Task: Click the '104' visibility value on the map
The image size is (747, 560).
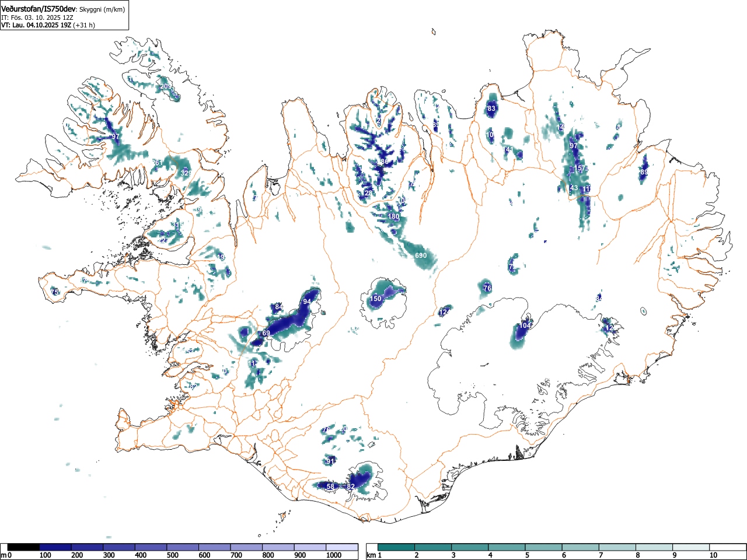Action: [525, 325]
